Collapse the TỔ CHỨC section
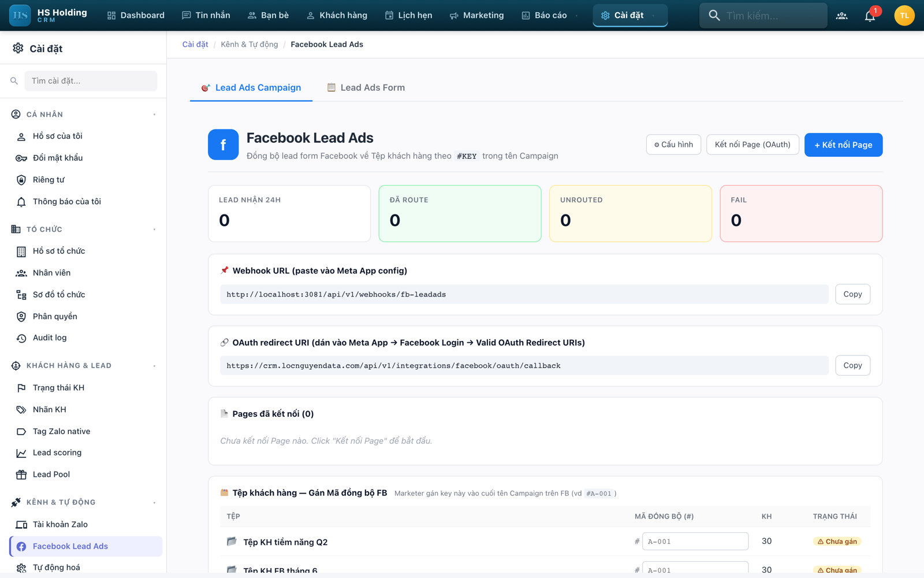The height and width of the screenshot is (578, 924). (x=154, y=229)
